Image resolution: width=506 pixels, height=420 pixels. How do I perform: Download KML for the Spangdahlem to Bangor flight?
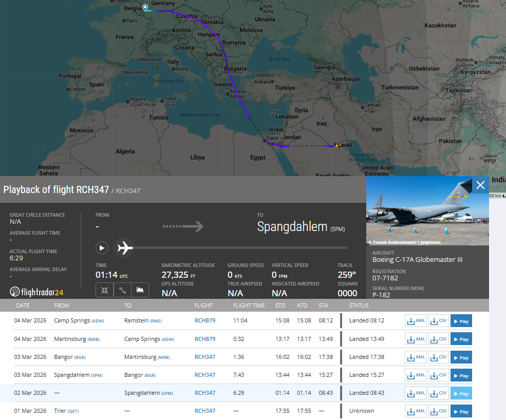click(x=416, y=375)
